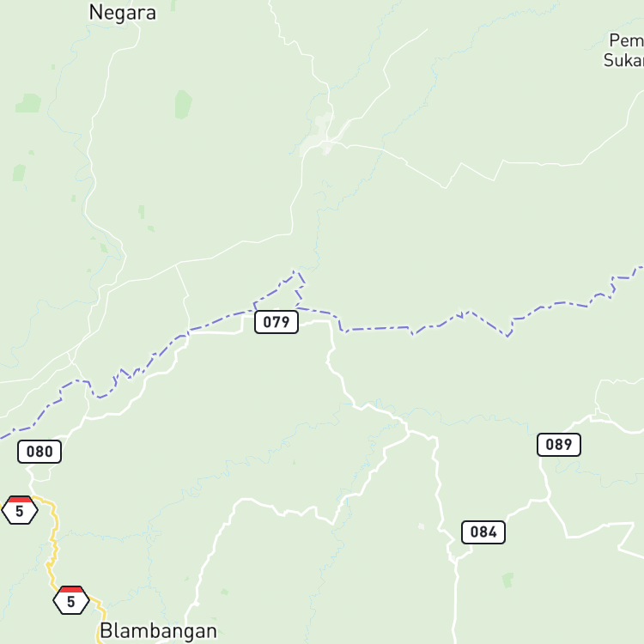The height and width of the screenshot is (644, 644).
Task: Select the Negara place label
Action: (x=123, y=12)
